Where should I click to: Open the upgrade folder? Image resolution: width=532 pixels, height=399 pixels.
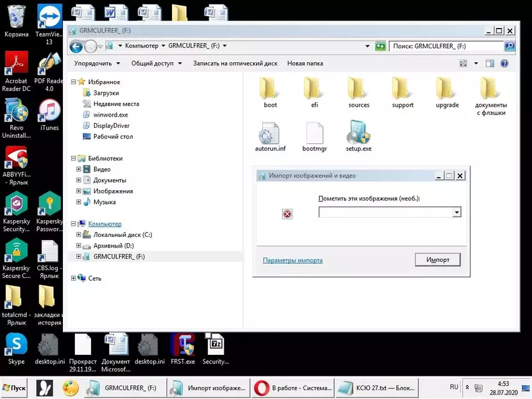pos(447,92)
